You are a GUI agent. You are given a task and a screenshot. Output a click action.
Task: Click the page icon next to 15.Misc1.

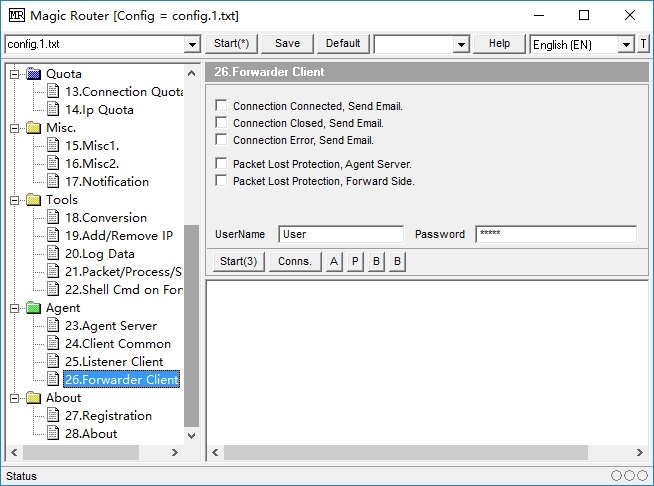point(53,145)
